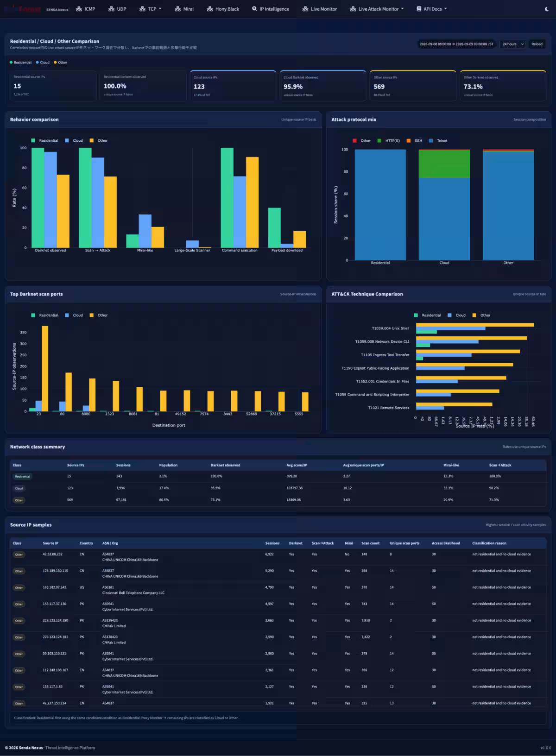The image size is (556, 756).
Task: Click source IP 153.117.37.130
Action: 54,604
